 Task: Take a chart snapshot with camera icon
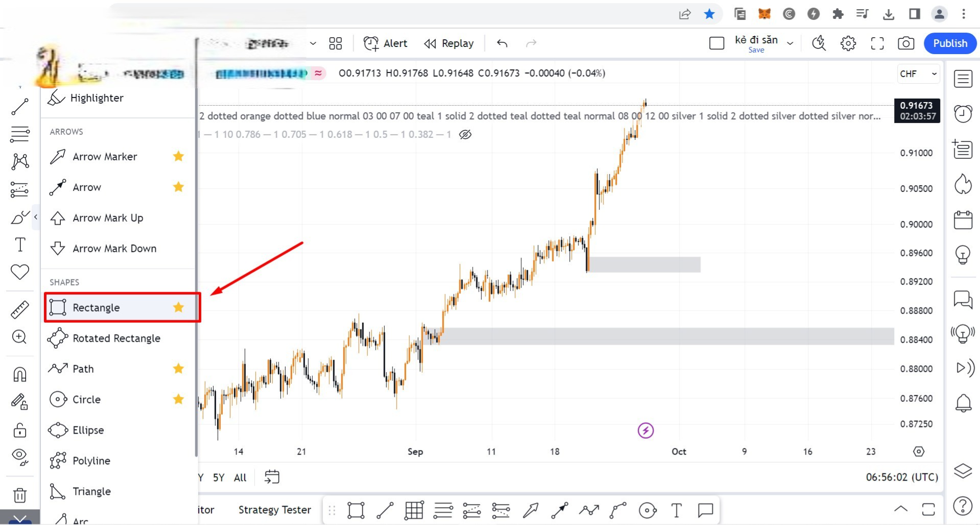point(905,43)
